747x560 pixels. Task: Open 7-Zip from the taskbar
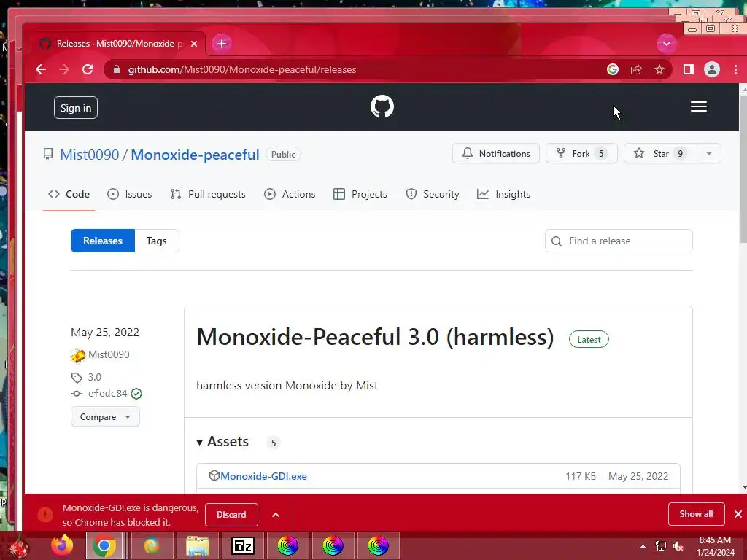click(x=242, y=545)
